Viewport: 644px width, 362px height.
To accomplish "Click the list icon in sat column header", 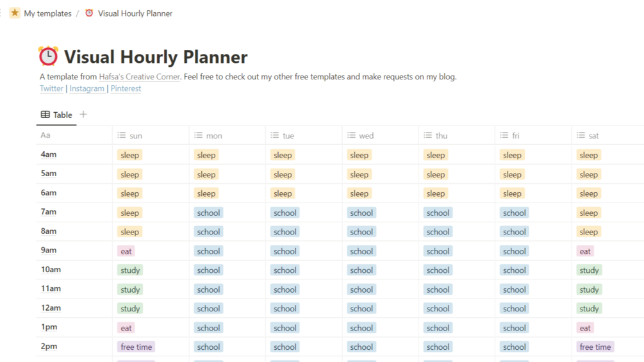I will point(581,135).
